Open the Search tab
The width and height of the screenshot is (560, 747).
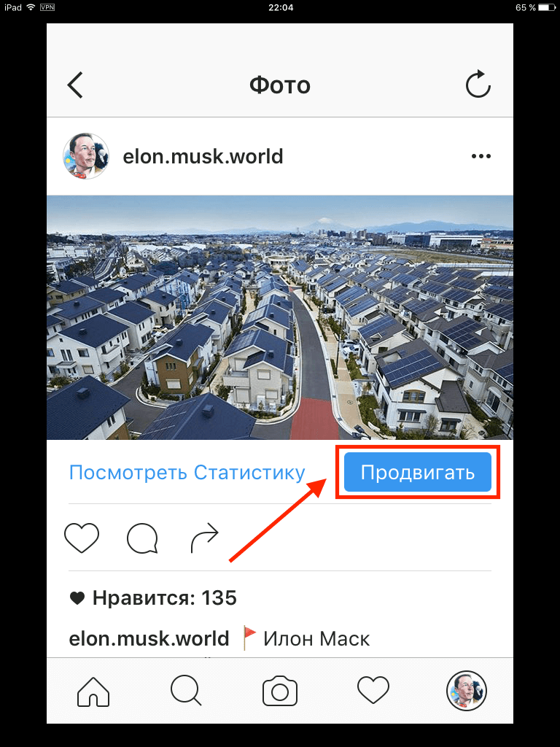pos(186,690)
